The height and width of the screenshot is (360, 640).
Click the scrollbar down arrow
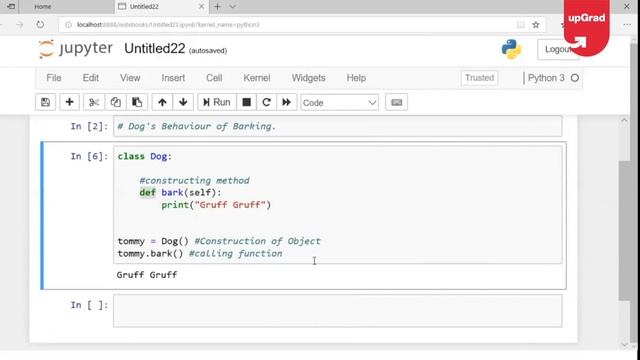point(624,345)
